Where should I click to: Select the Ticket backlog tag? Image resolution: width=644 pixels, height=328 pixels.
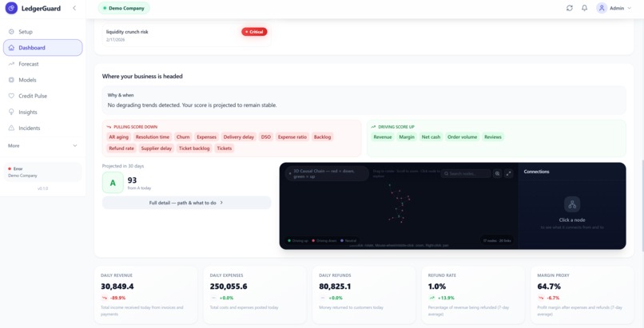pyautogui.click(x=194, y=148)
